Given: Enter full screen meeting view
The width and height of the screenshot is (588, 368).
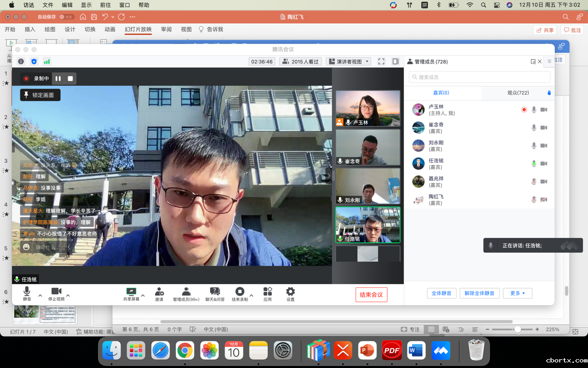Looking at the screenshot, I should (x=382, y=62).
